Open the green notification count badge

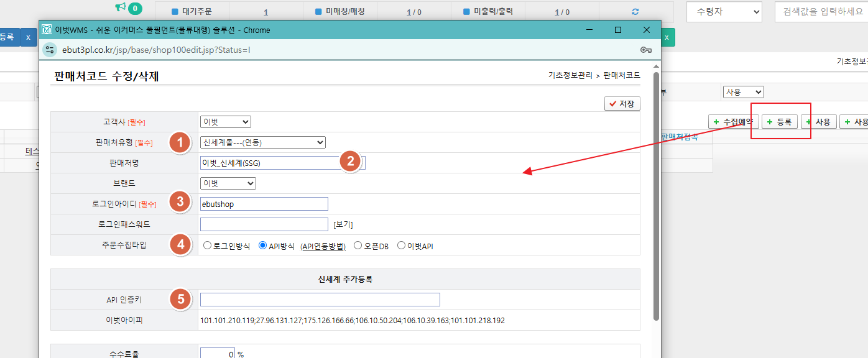[x=135, y=9]
